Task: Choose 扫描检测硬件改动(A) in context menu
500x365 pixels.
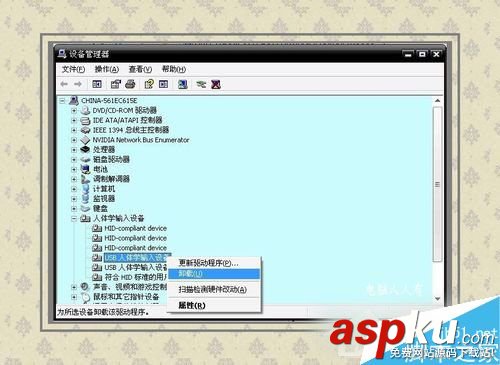Action: [x=214, y=289]
